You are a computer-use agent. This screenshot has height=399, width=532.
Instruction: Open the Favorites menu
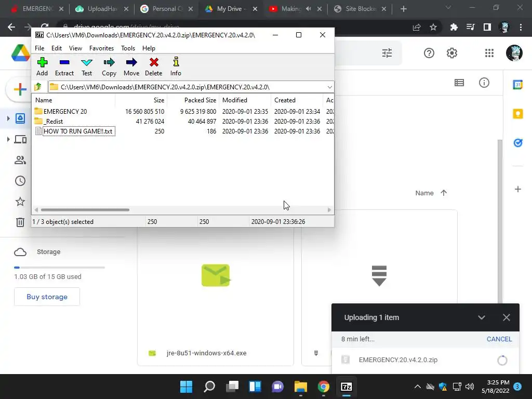[x=101, y=48]
